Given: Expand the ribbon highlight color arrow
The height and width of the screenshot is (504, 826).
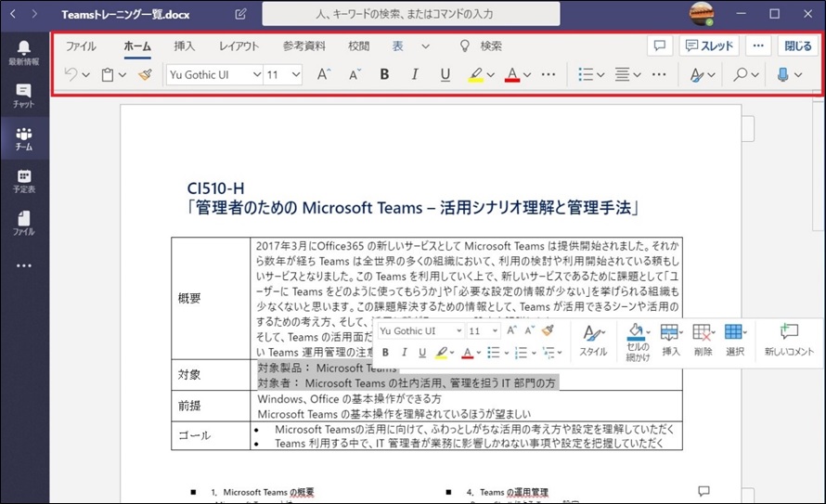Looking at the screenshot, I should (490, 75).
